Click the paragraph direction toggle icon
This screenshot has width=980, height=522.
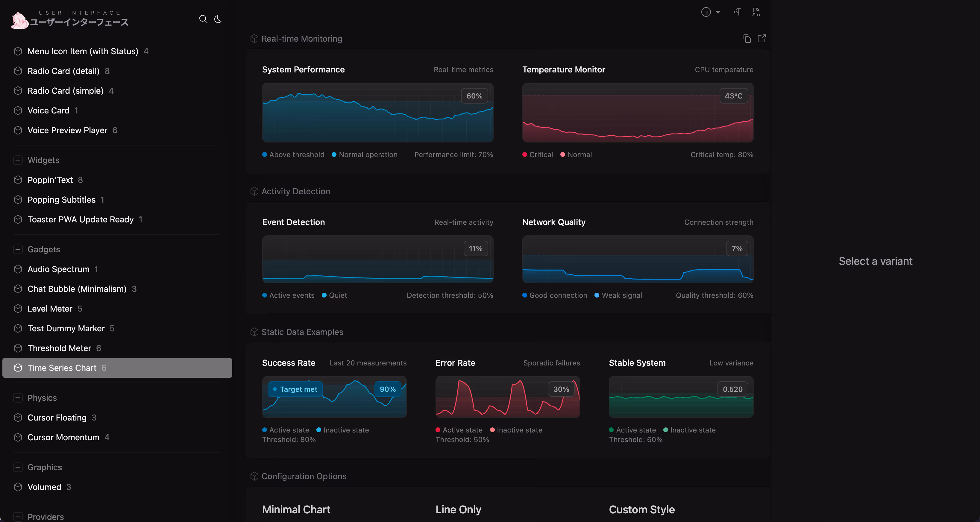(x=737, y=12)
